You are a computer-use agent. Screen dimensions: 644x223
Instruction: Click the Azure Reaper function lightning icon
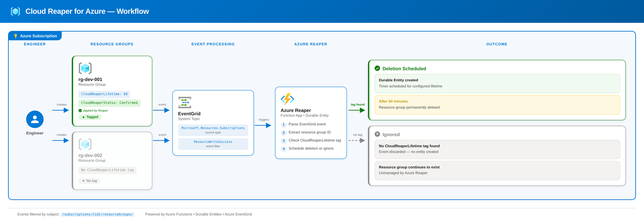point(287,99)
